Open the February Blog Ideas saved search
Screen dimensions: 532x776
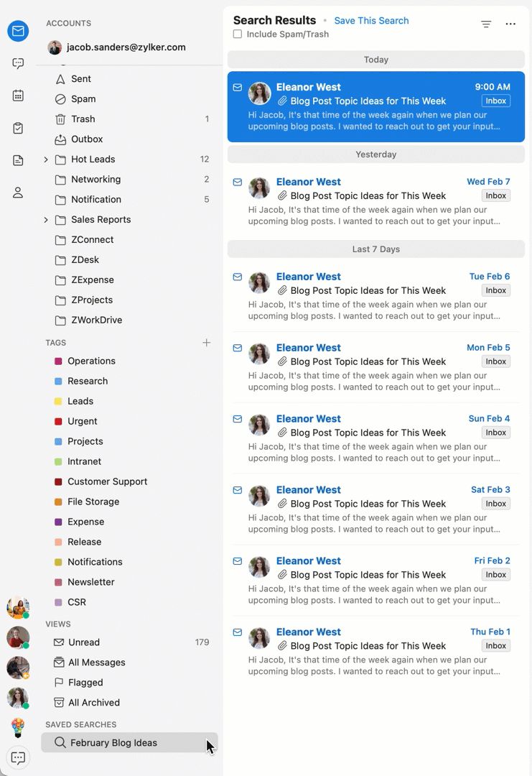(129, 743)
